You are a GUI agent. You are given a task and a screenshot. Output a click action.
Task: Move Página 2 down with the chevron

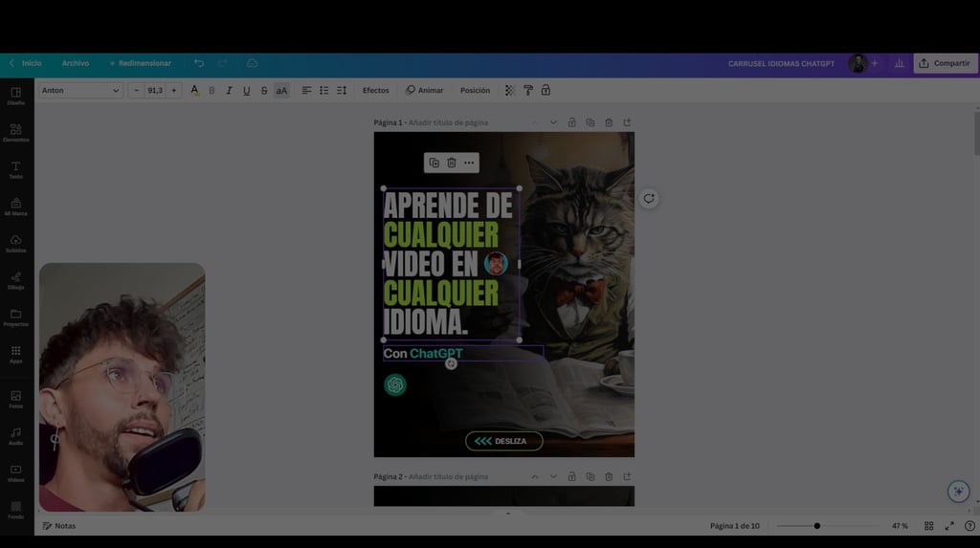(x=553, y=477)
